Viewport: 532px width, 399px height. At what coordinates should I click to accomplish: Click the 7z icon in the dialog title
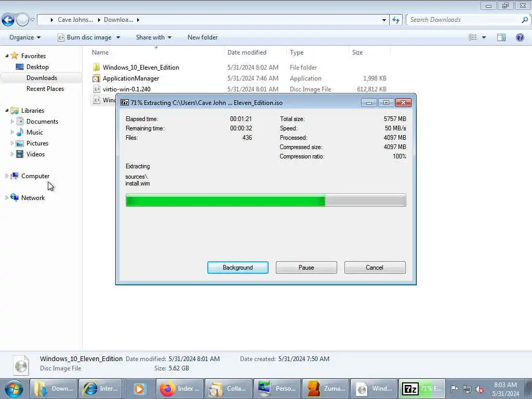point(125,102)
